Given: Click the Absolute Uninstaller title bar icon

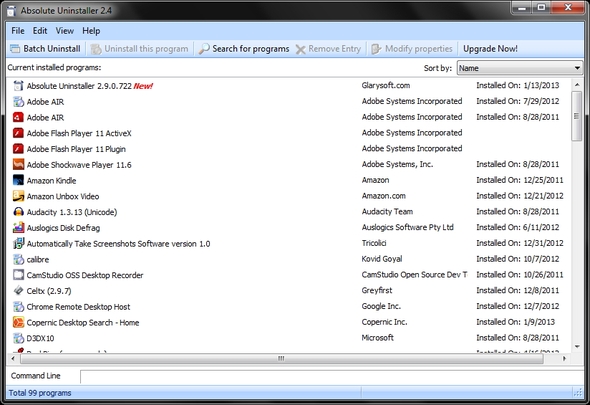Looking at the screenshot, I should pyautogui.click(x=11, y=11).
